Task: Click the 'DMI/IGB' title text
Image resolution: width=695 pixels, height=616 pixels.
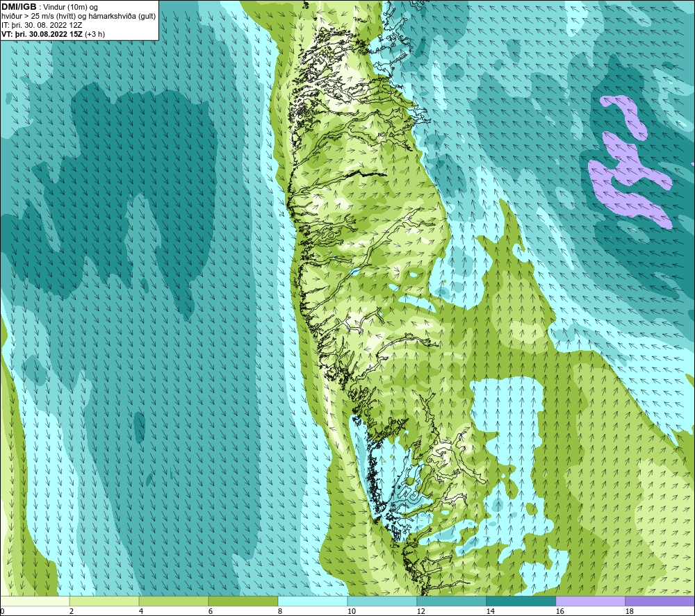Action: pyautogui.click(x=19, y=7)
